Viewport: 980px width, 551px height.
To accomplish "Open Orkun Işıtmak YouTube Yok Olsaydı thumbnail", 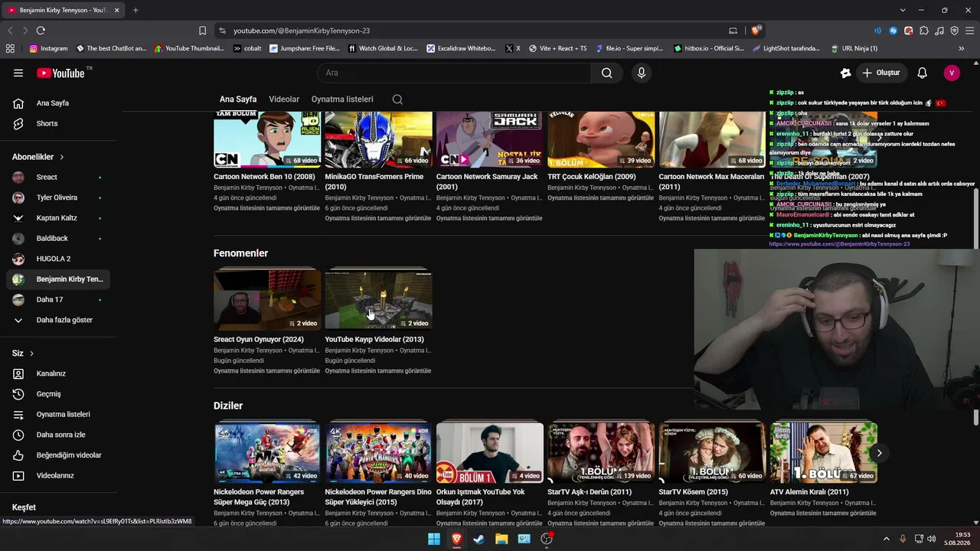I will point(490,452).
